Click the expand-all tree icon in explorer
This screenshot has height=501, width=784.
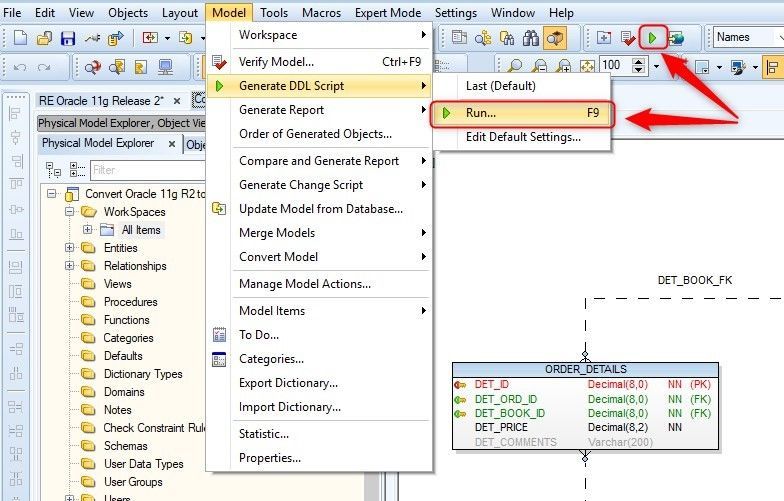(53, 170)
